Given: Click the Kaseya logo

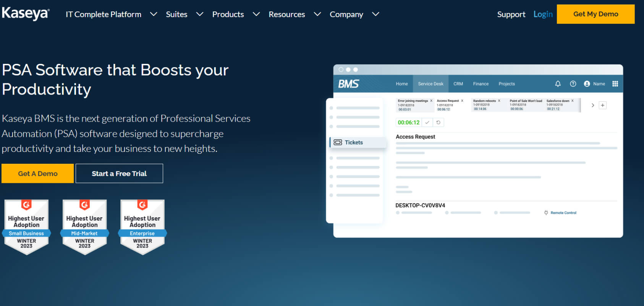Looking at the screenshot, I should point(26,14).
